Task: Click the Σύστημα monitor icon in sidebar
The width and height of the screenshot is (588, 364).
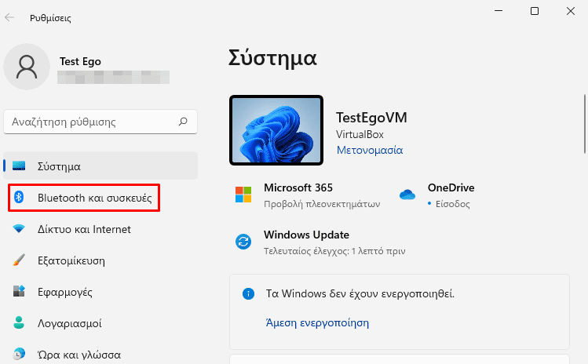Action: (19, 166)
